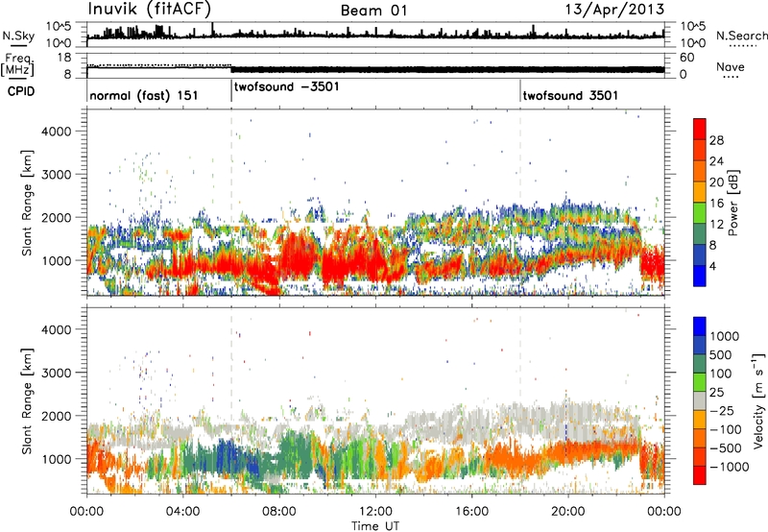Image resolution: width=768 pixels, height=532 pixels.
Task: Click the dotted Nave legend line sample
Action: tap(731, 77)
